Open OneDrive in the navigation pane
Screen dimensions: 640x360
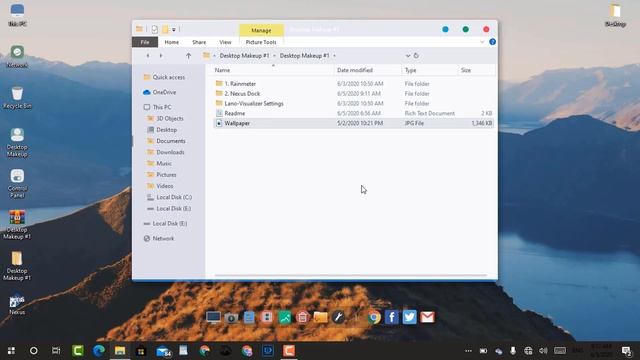(160, 92)
